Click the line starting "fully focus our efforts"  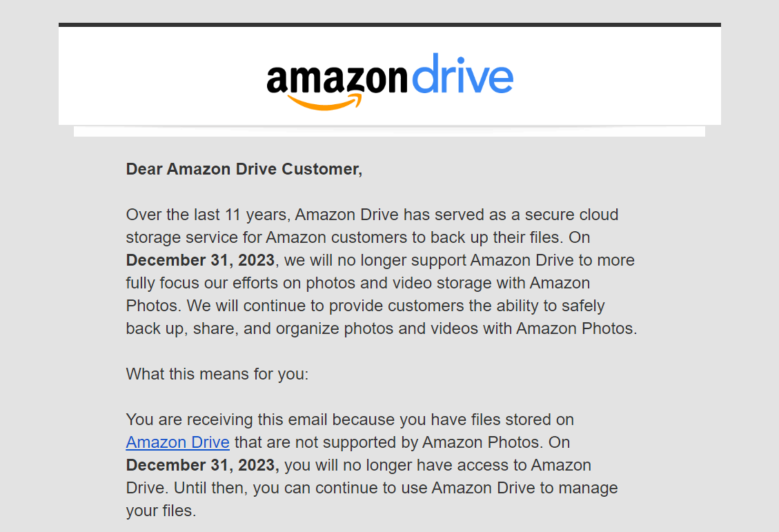pos(357,283)
